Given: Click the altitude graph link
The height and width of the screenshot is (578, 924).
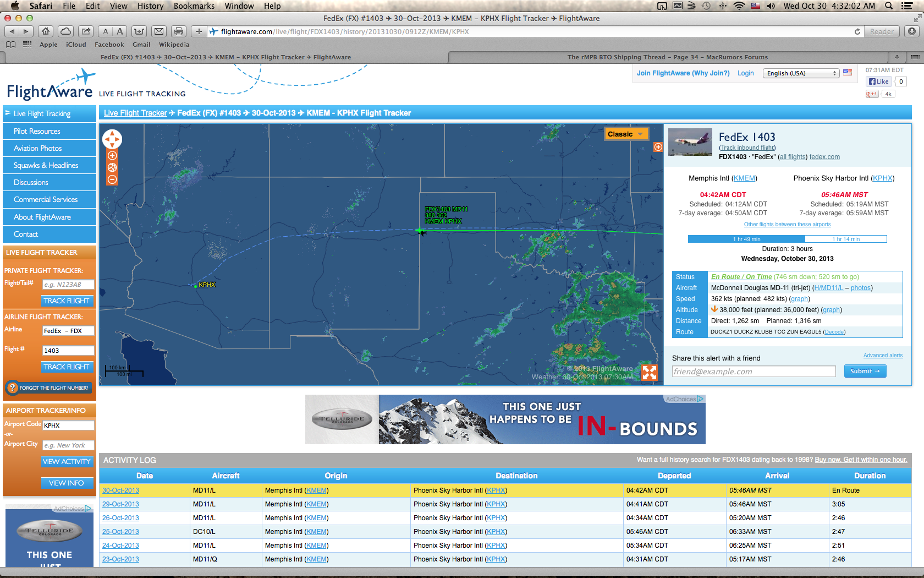Looking at the screenshot, I should point(831,310).
